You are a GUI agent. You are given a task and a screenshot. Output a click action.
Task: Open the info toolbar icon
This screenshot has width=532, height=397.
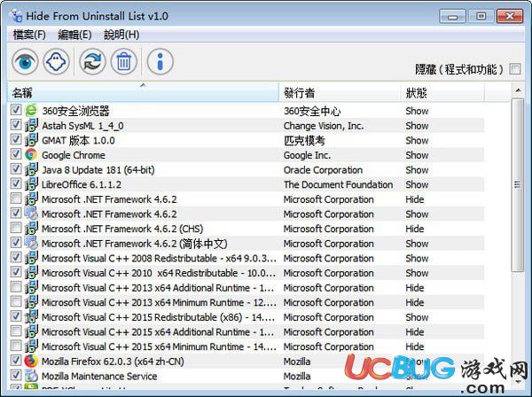160,62
